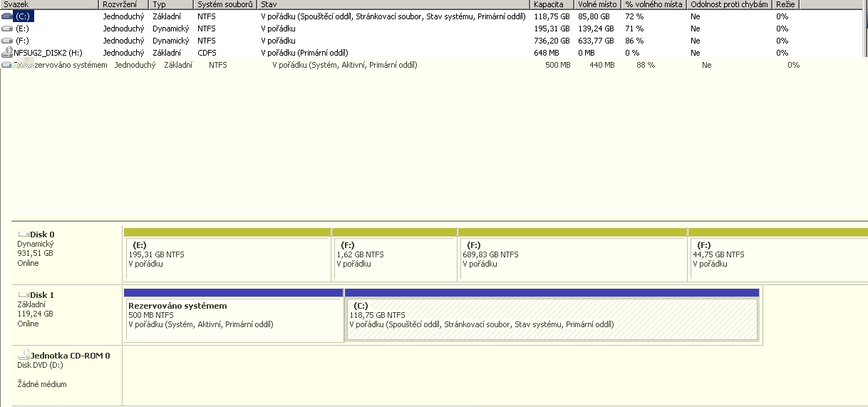Sort volumes by the Svazek column header
Image resolution: width=868 pixels, height=407 pixels.
coord(48,4)
